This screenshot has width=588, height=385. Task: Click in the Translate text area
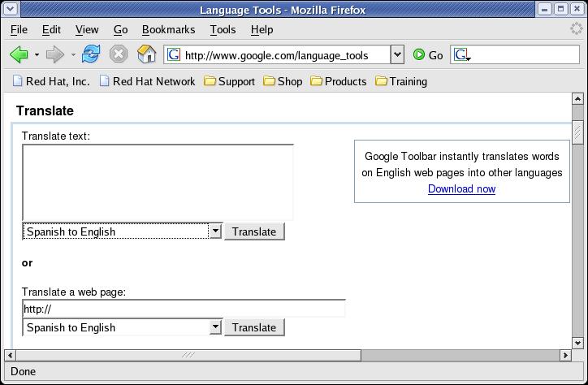point(158,183)
